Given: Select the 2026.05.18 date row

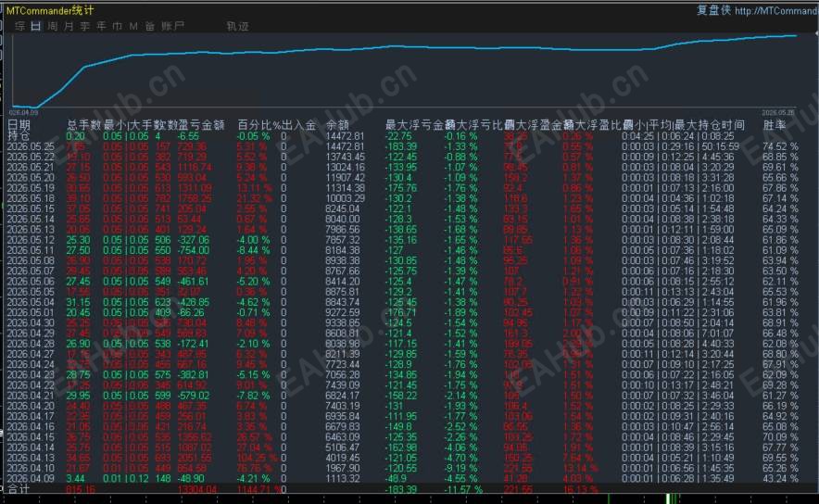Looking at the screenshot, I should pos(31,198).
